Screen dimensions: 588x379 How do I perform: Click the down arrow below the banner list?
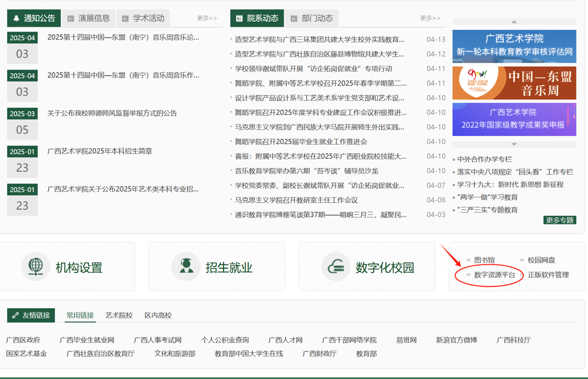[x=513, y=143]
